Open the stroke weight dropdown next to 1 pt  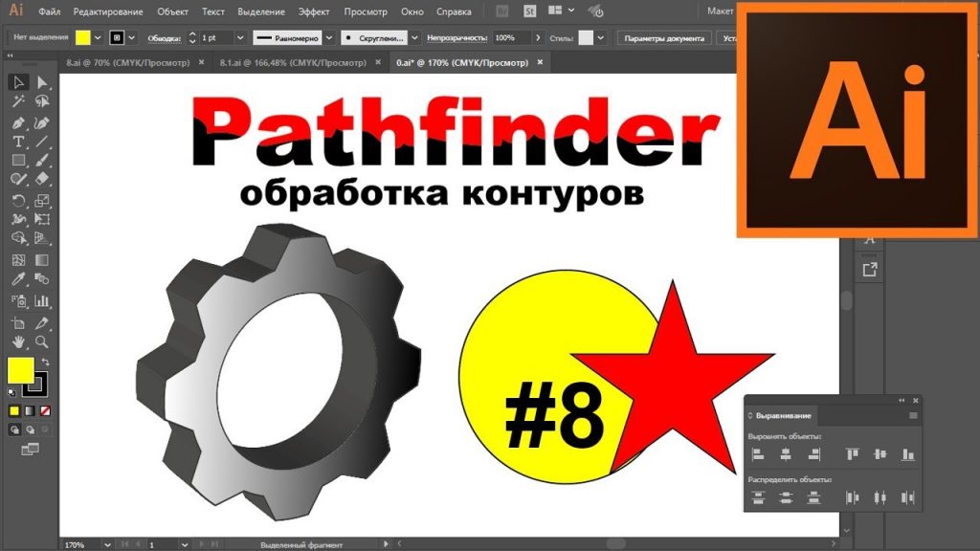(x=240, y=38)
